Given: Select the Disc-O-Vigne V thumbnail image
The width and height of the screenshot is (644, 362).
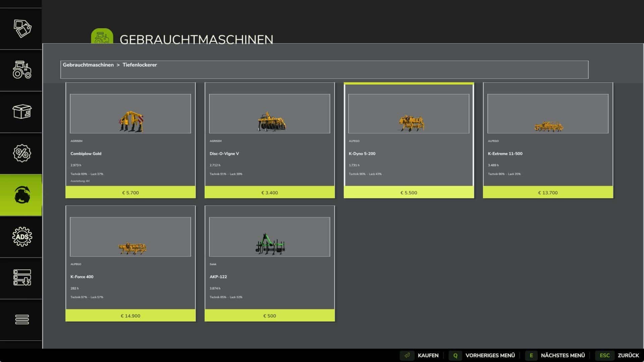Looking at the screenshot, I should [x=270, y=114].
